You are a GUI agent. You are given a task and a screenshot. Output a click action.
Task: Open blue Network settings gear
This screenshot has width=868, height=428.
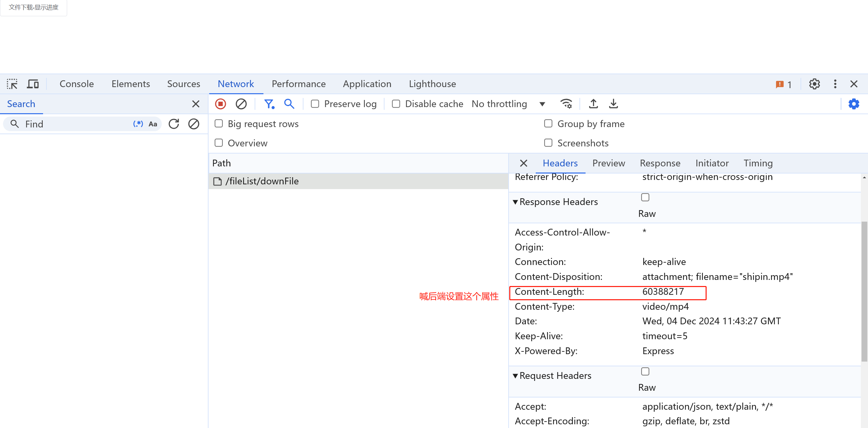[x=853, y=104]
